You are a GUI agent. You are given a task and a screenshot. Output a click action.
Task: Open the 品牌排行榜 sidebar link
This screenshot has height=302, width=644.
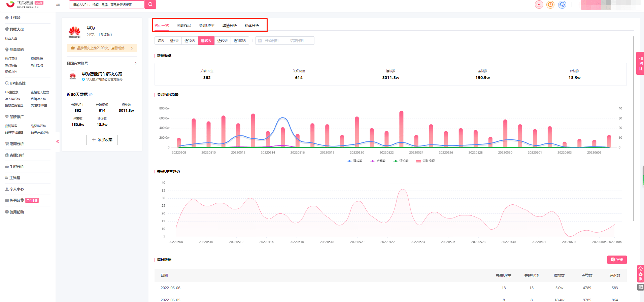pos(38,126)
